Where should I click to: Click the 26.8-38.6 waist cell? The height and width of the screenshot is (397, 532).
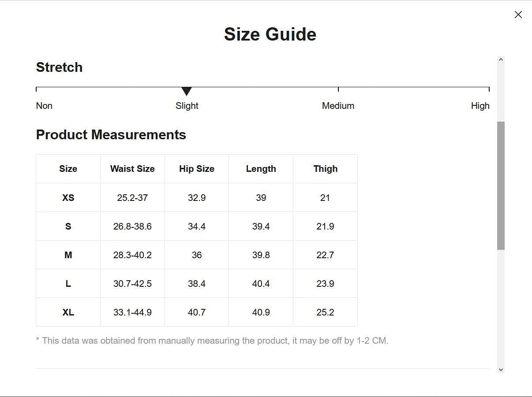pyautogui.click(x=132, y=226)
